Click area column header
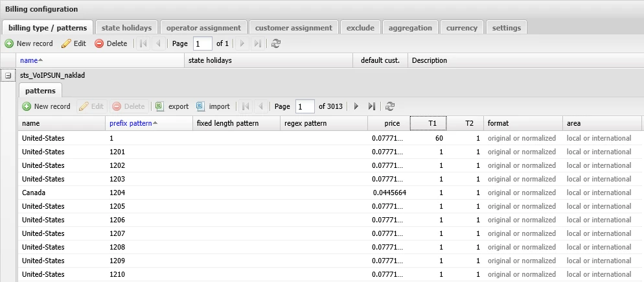Viewport: 644px width, 282px height. click(602, 123)
